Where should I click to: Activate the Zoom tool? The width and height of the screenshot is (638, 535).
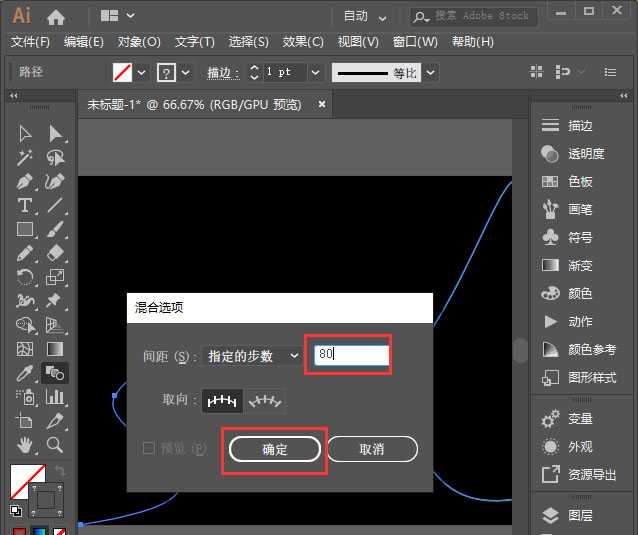[x=56, y=445]
